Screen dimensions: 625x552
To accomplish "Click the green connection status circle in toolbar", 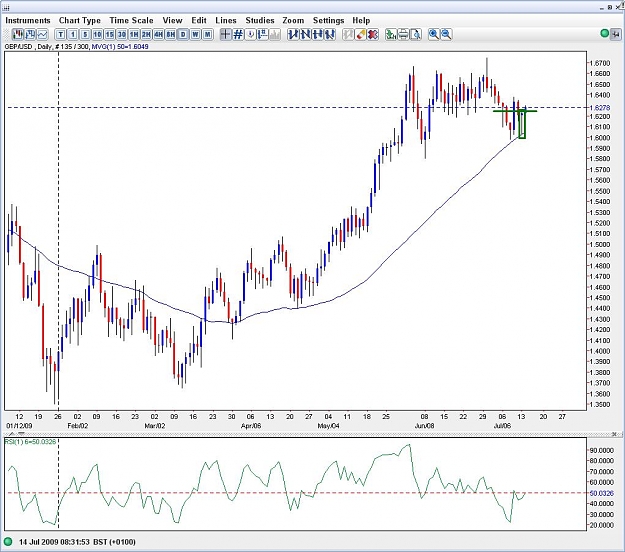I will tap(605, 33).
